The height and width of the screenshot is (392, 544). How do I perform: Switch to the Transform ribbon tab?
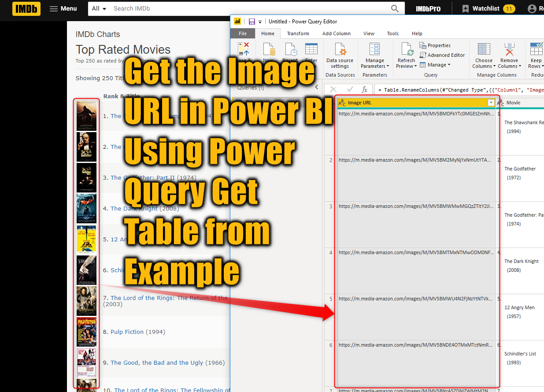point(298,33)
